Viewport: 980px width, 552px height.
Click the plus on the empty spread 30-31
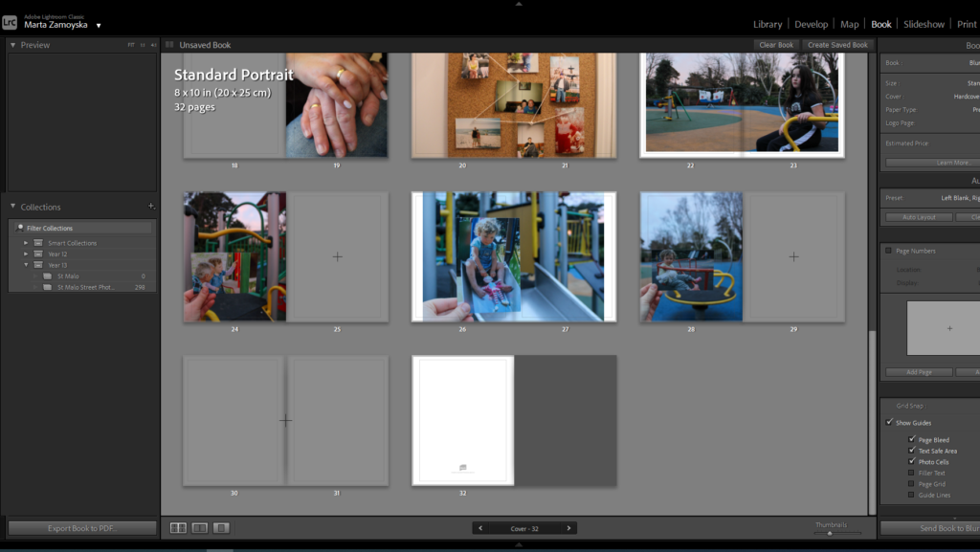coord(285,420)
